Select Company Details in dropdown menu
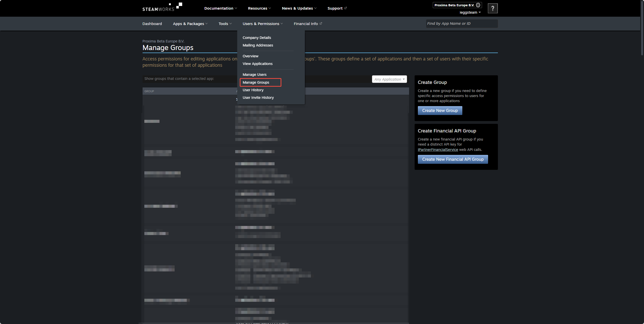Screen dimensions: 644x324 tap(257, 38)
